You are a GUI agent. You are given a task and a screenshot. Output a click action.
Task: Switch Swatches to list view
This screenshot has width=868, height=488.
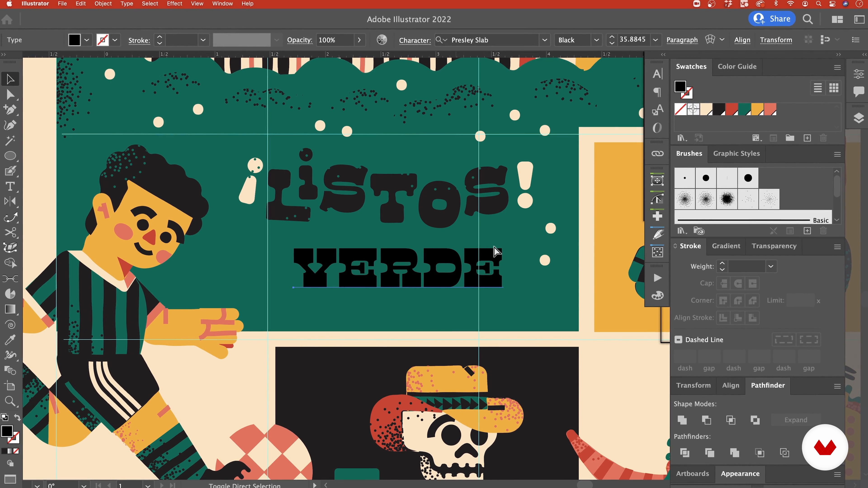tap(817, 88)
